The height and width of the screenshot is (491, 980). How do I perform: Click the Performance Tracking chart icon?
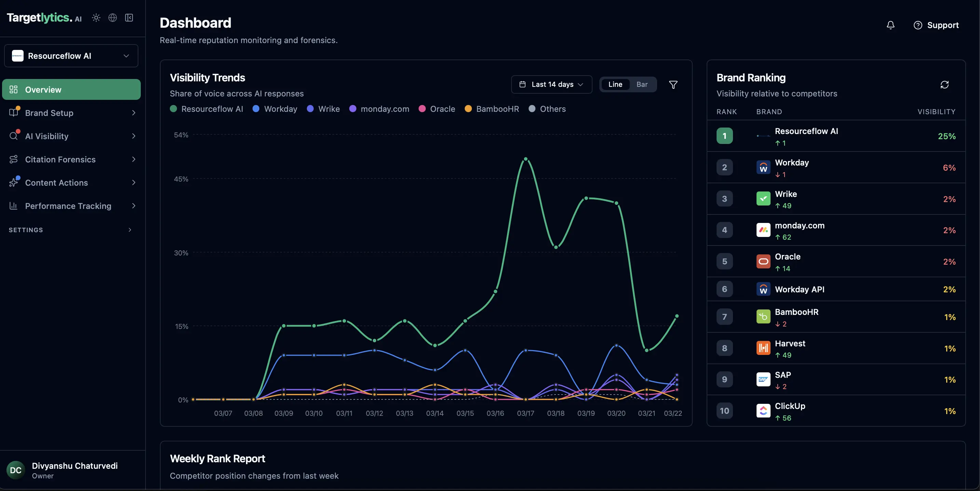[14, 206]
